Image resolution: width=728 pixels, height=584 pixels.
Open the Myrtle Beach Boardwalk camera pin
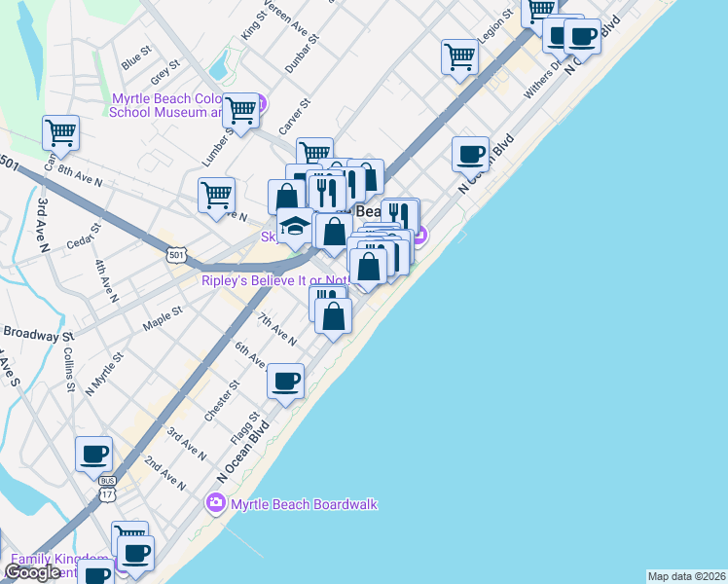point(215,503)
